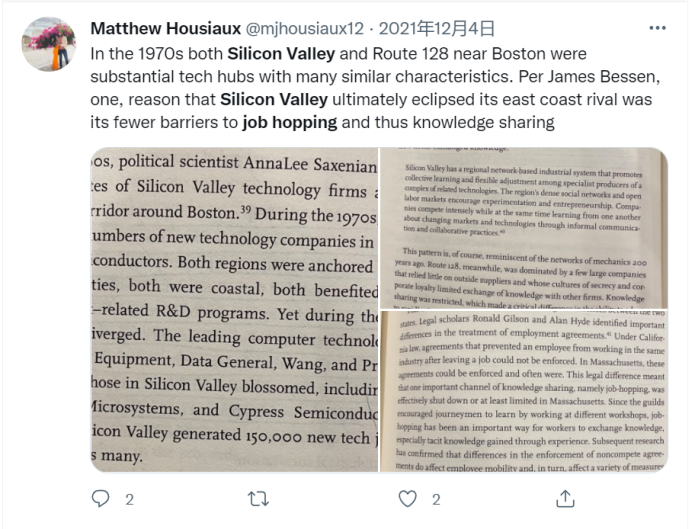The image size is (695, 529).
Task: Open the three-dot more options menu
Action: tap(657, 28)
